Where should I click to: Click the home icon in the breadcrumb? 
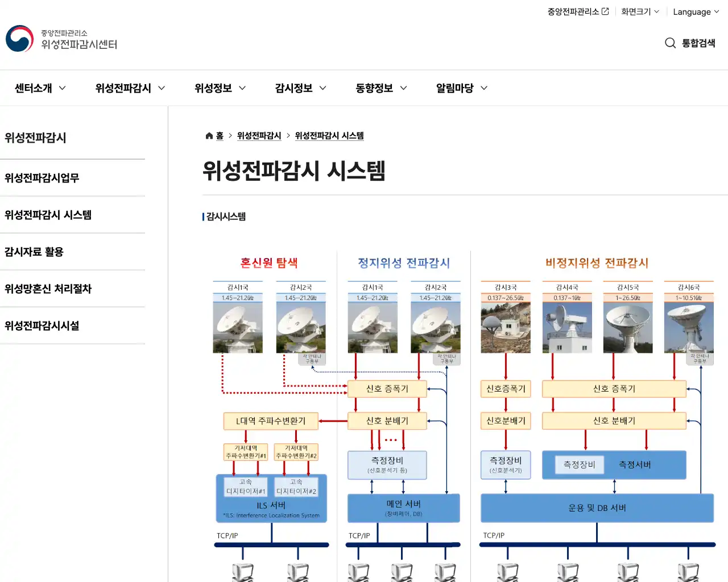pos(209,135)
